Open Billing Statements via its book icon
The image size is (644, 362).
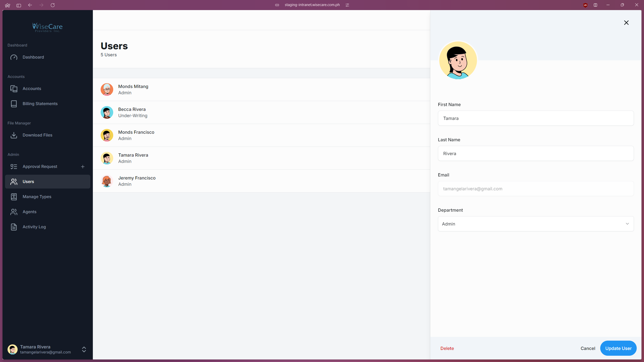pyautogui.click(x=14, y=104)
